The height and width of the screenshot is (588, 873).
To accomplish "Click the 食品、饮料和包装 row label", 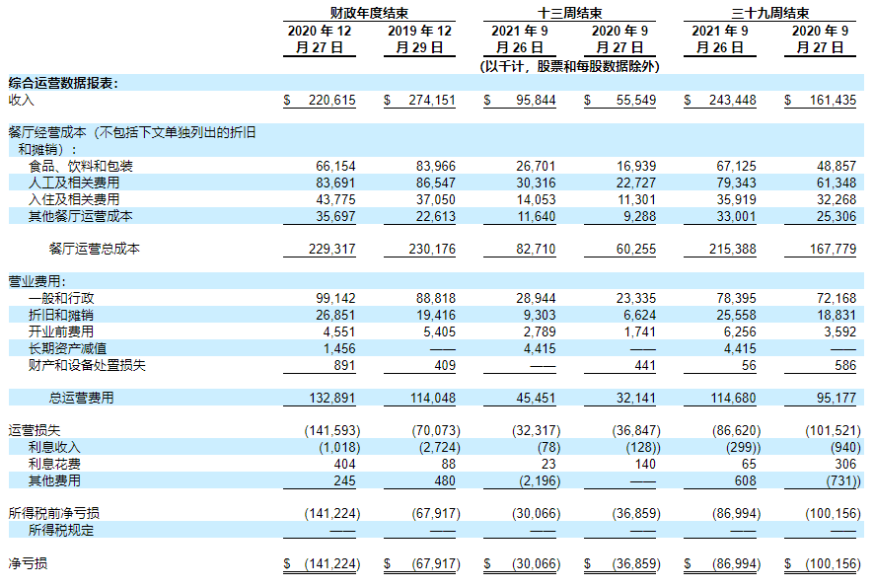I will coord(80,166).
